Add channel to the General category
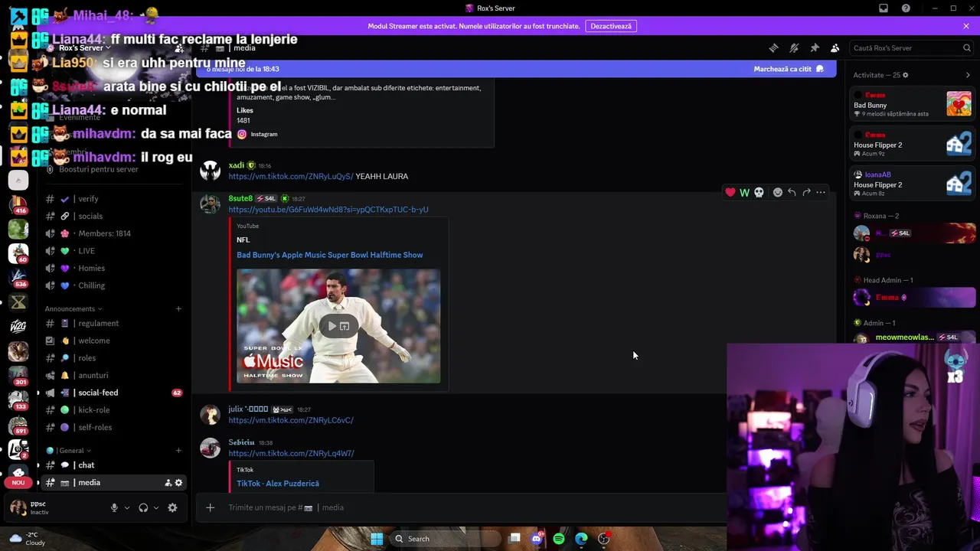The width and height of the screenshot is (980, 551). pos(178,451)
